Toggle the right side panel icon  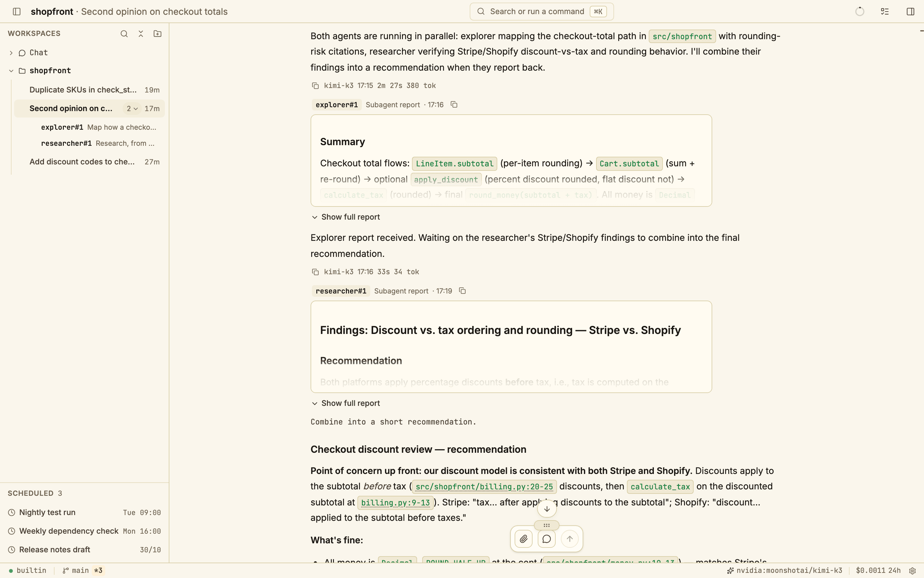[910, 12]
